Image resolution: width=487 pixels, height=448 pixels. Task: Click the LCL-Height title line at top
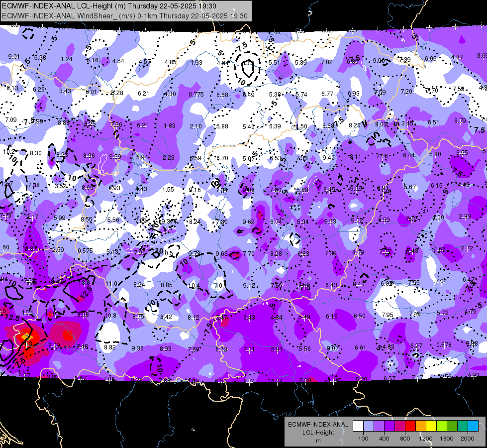click(109, 6)
